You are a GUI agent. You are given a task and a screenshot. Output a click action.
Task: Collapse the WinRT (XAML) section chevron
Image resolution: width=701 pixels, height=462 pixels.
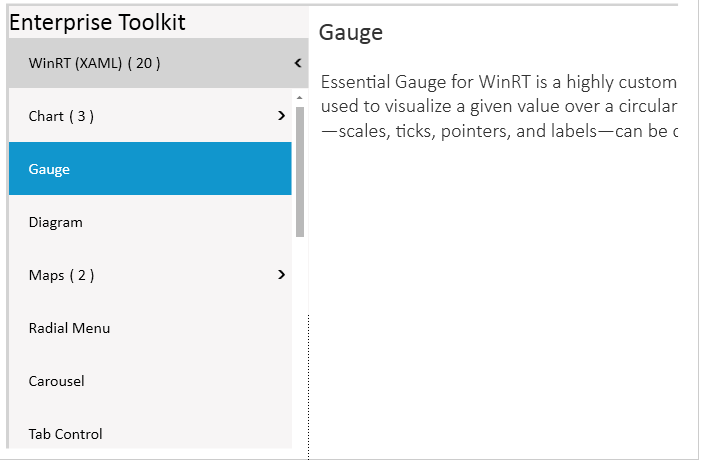point(298,63)
